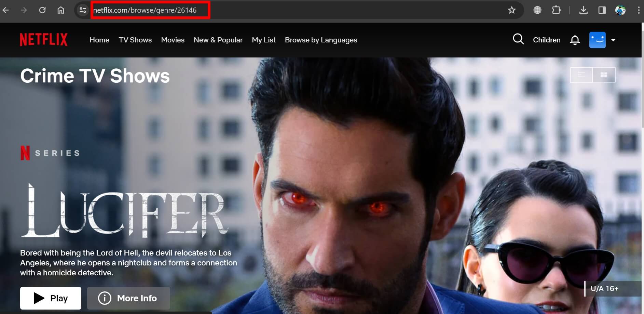Click the netflix.com URL in address bar

[145, 10]
